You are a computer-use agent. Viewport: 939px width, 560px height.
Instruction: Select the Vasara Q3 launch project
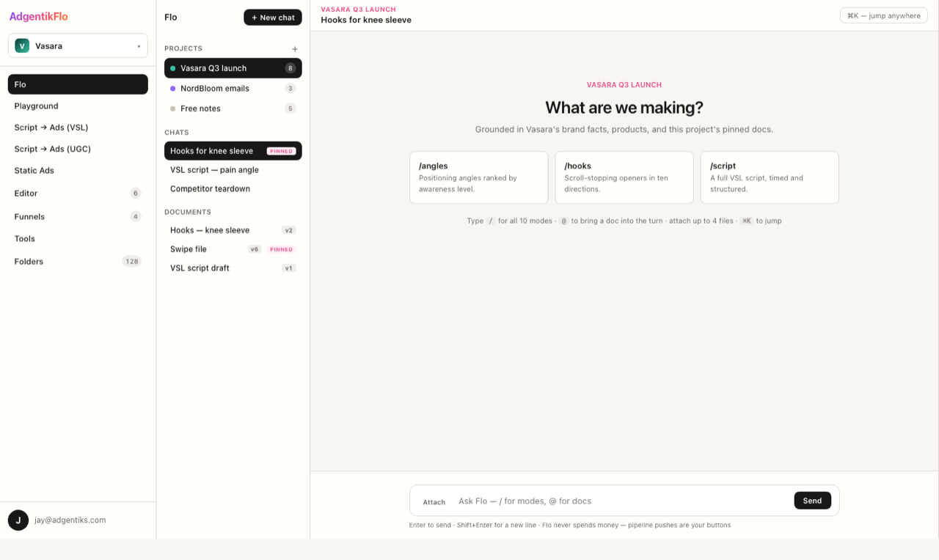click(x=233, y=68)
